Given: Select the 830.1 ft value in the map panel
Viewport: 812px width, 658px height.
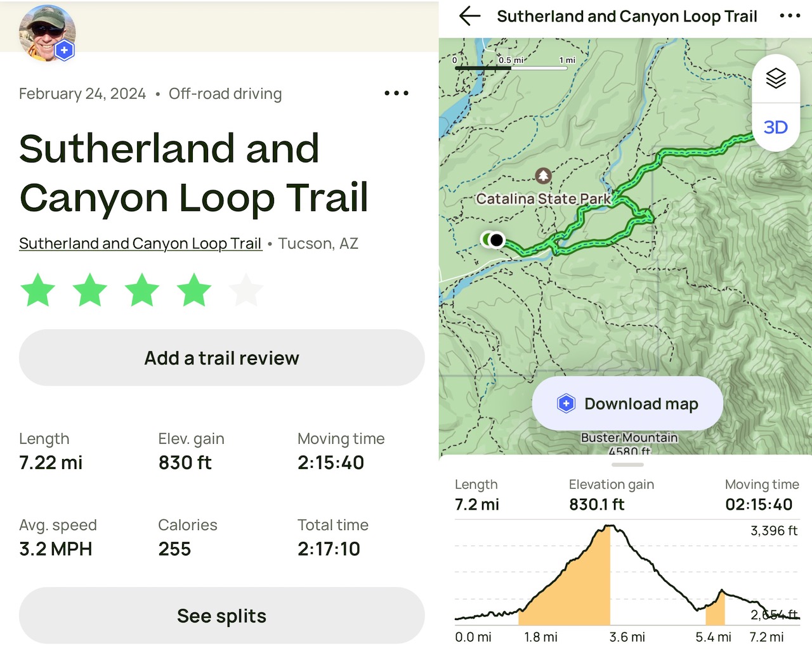Looking at the screenshot, I should [x=596, y=504].
